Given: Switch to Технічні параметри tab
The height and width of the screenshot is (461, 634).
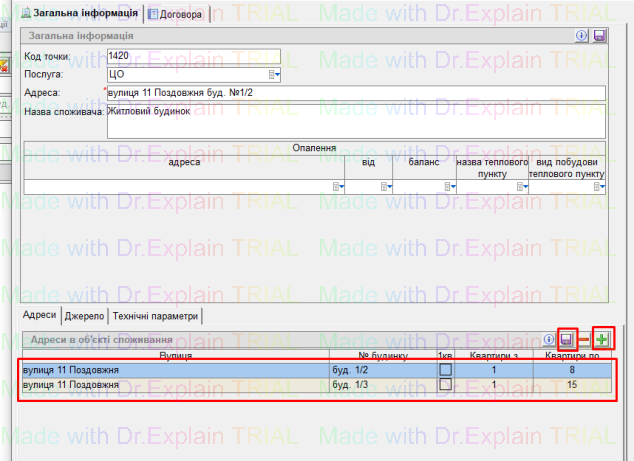Looking at the screenshot, I should coord(155,316).
